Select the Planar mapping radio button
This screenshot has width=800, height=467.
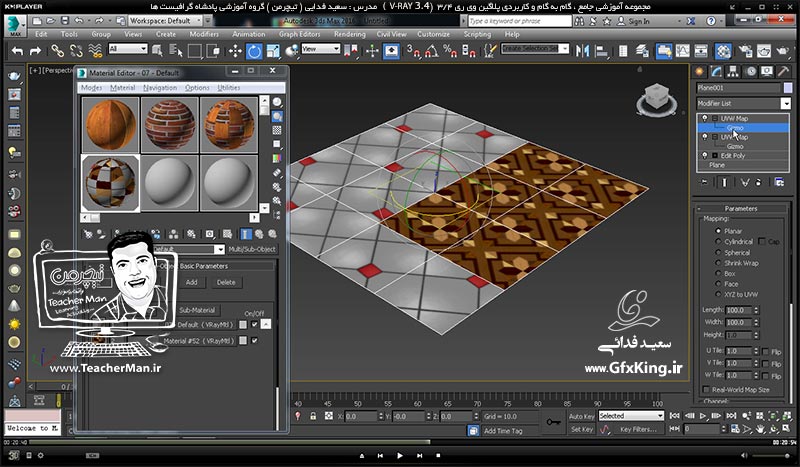tap(718, 231)
